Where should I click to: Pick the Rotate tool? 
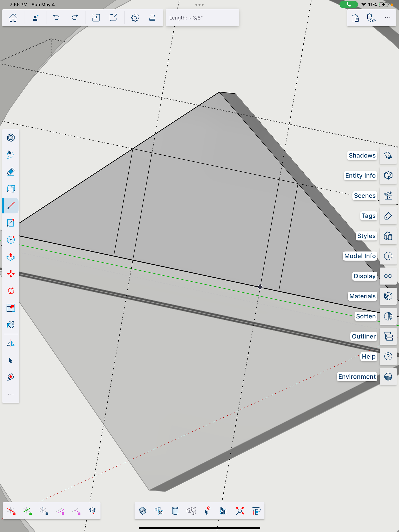11,291
